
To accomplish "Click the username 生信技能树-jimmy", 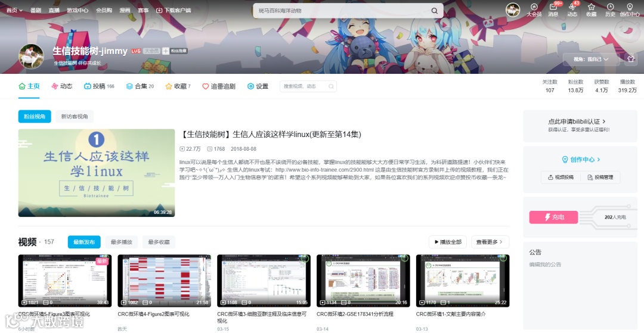I will point(90,51).
